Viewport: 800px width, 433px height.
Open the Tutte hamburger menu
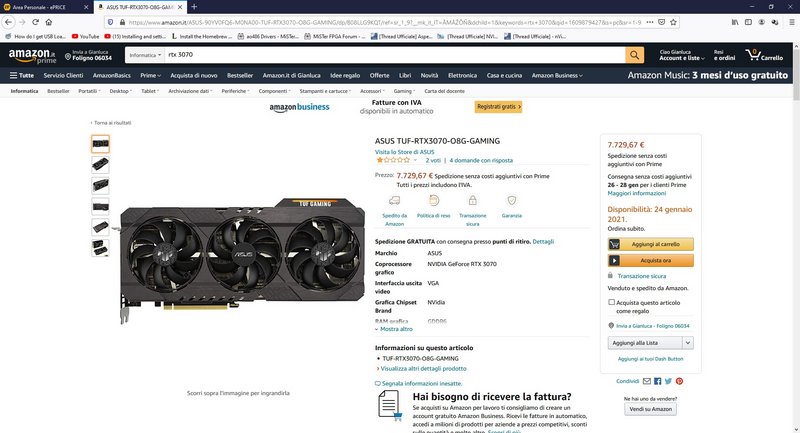coord(21,75)
